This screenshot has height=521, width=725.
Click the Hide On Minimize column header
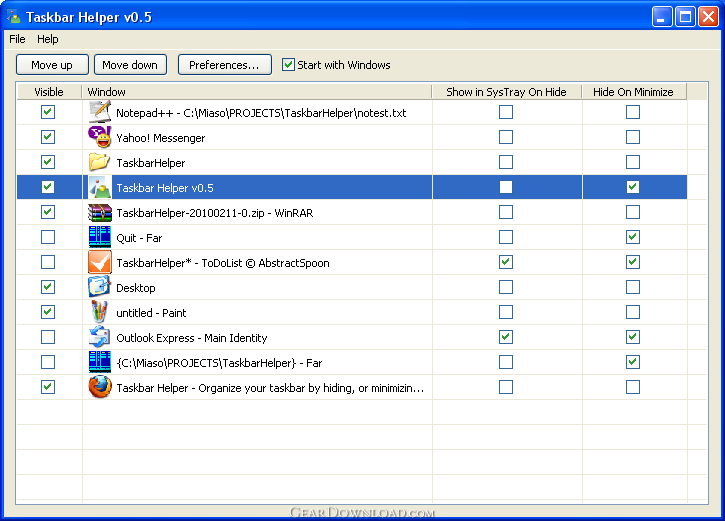click(x=633, y=92)
